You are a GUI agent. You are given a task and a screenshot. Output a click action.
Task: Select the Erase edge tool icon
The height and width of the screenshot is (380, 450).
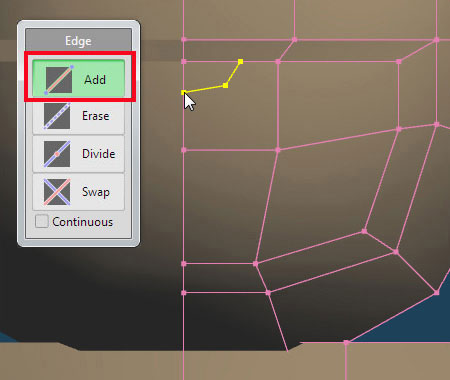(57, 116)
